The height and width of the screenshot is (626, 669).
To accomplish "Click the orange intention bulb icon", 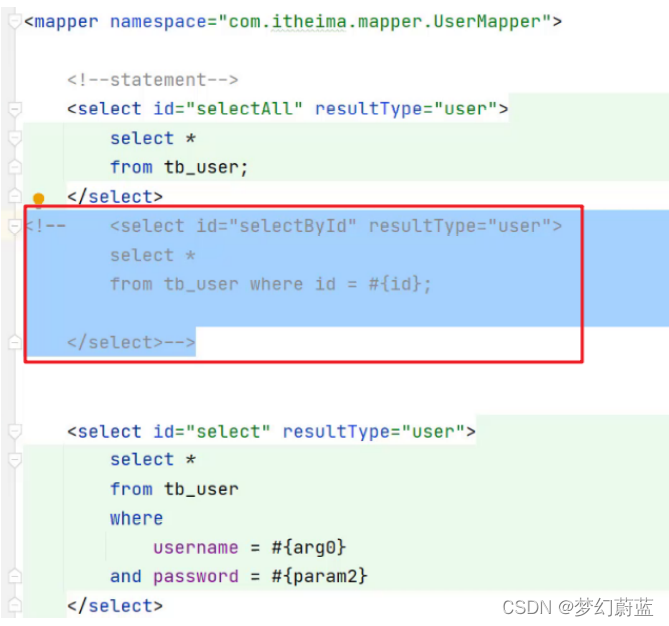I will (x=38, y=199).
